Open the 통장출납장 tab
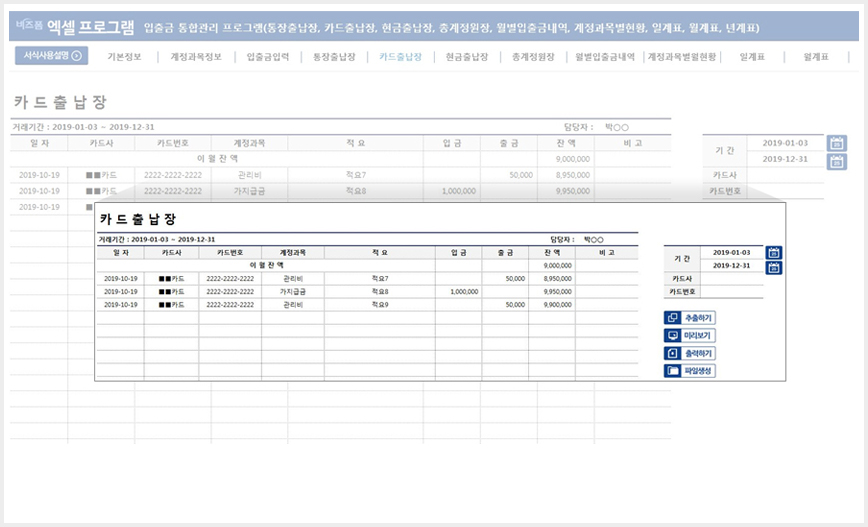Viewport: 868px width, 527px height. [x=334, y=56]
